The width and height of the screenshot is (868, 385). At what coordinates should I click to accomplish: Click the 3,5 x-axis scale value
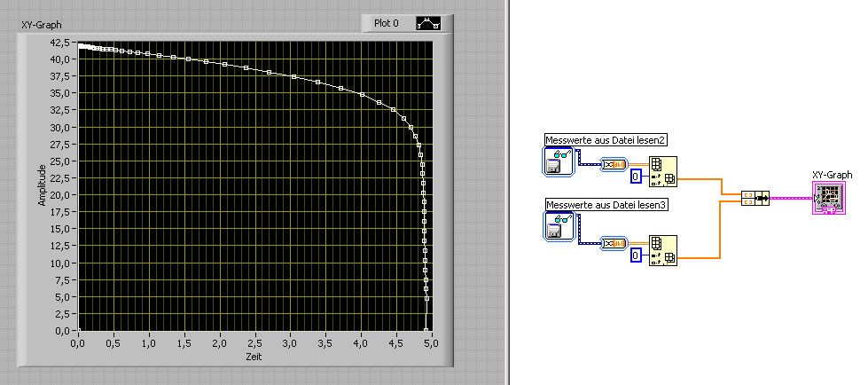click(x=325, y=343)
